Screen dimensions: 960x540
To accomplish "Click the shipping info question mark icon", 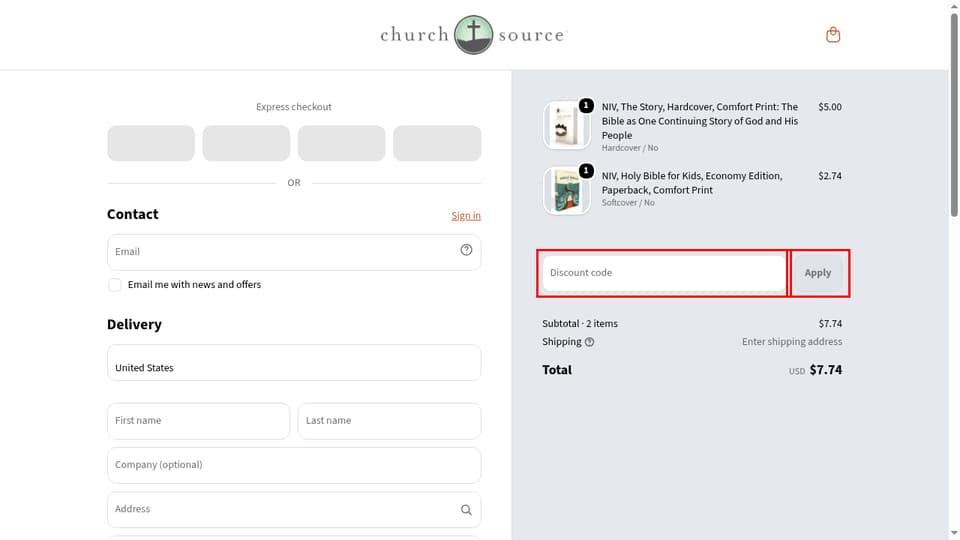I will [590, 342].
